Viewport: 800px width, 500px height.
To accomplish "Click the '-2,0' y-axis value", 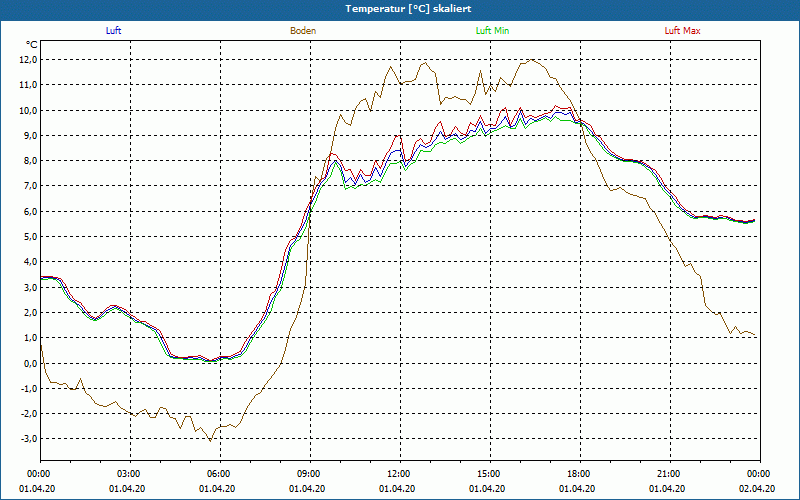I will pos(29,413).
